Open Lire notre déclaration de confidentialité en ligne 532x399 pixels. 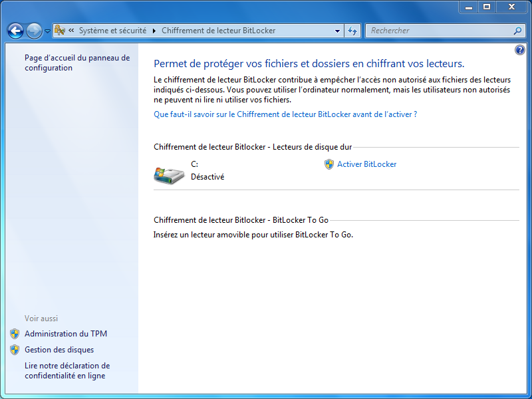(x=67, y=371)
